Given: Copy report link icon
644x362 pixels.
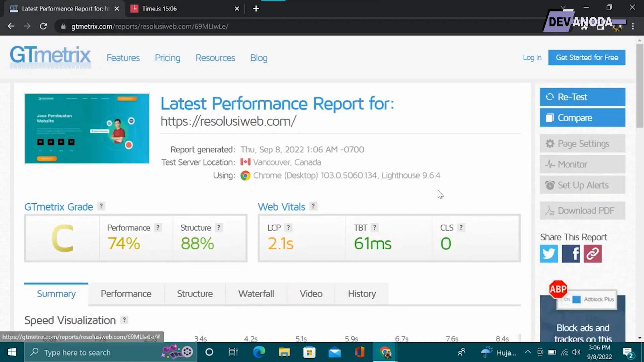Looking at the screenshot, I should click(592, 254).
